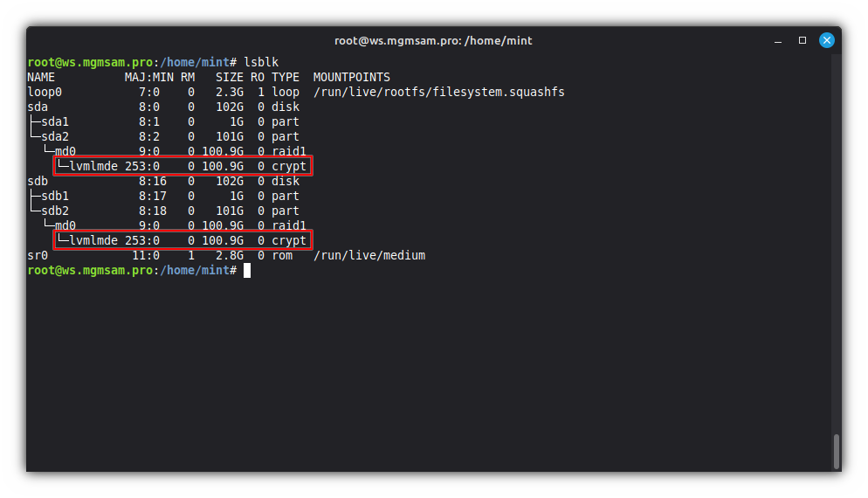868x498 pixels.
Task: Click the highlighted lvmlmde row under sda
Action: point(183,166)
